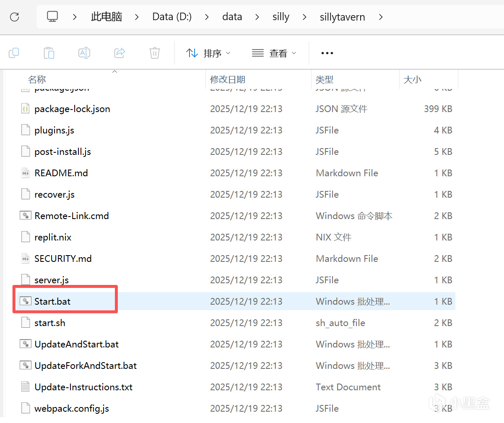Image resolution: width=504 pixels, height=423 pixels.
Task: Click the size '399 KB' of package-lock.json
Action: (438, 109)
